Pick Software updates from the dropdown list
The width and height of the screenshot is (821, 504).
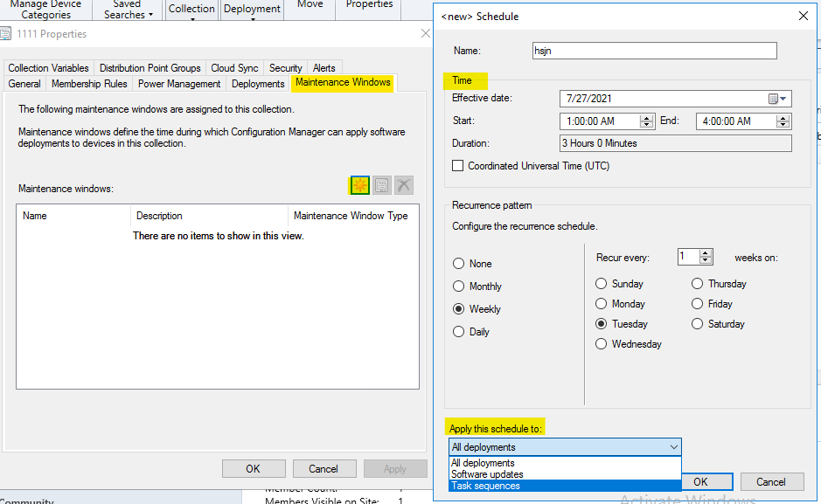tap(565, 474)
